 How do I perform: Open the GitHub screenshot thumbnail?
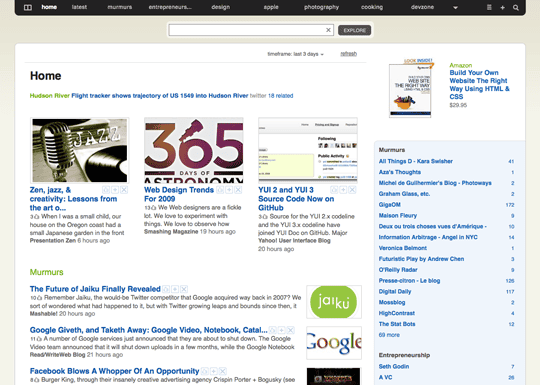coord(308,150)
